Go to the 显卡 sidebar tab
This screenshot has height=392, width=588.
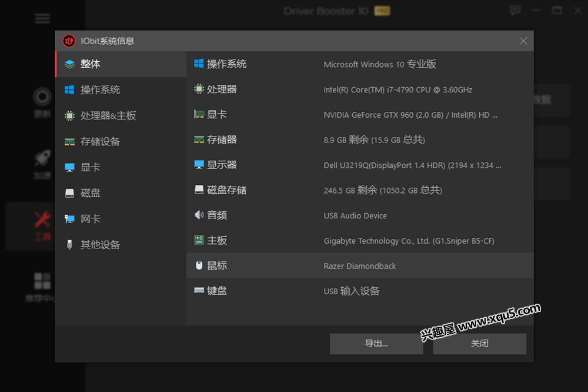(121, 167)
